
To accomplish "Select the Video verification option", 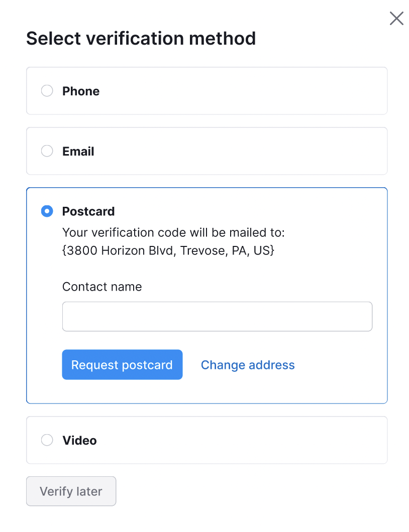I will point(47,440).
